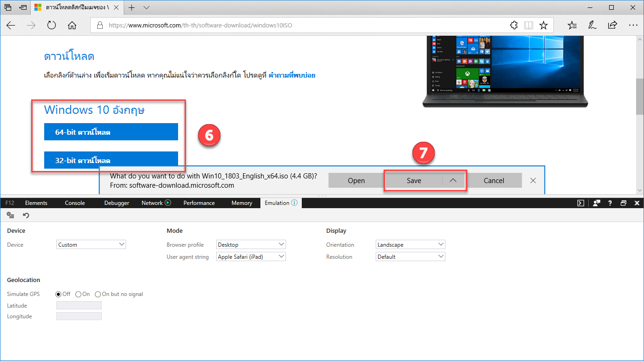Close the Microsoft download tab

[117, 7]
